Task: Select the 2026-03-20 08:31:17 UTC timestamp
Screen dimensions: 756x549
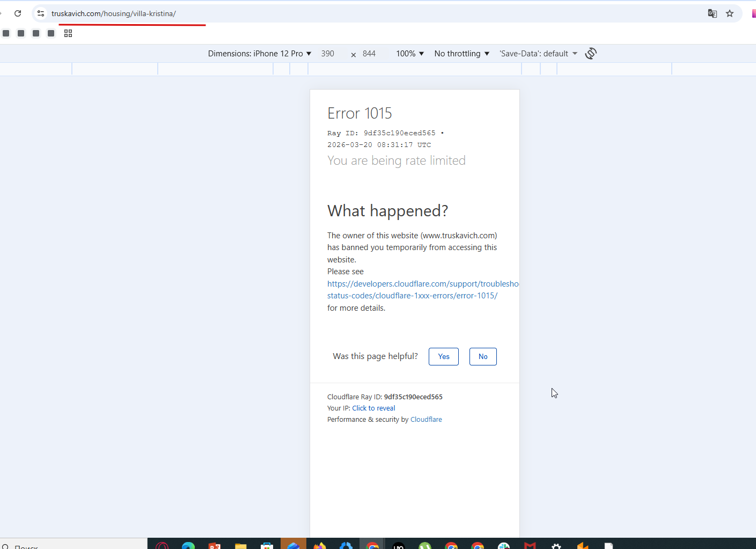Action: point(379,145)
